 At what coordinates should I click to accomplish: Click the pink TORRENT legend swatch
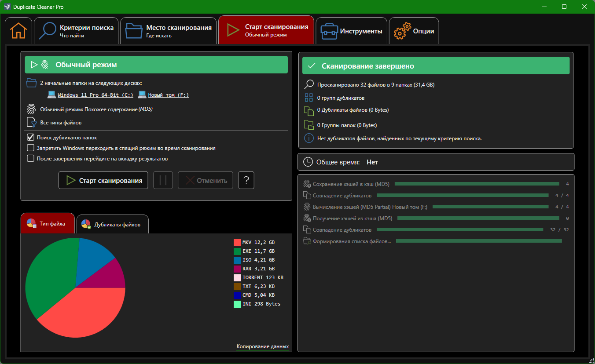tap(237, 277)
